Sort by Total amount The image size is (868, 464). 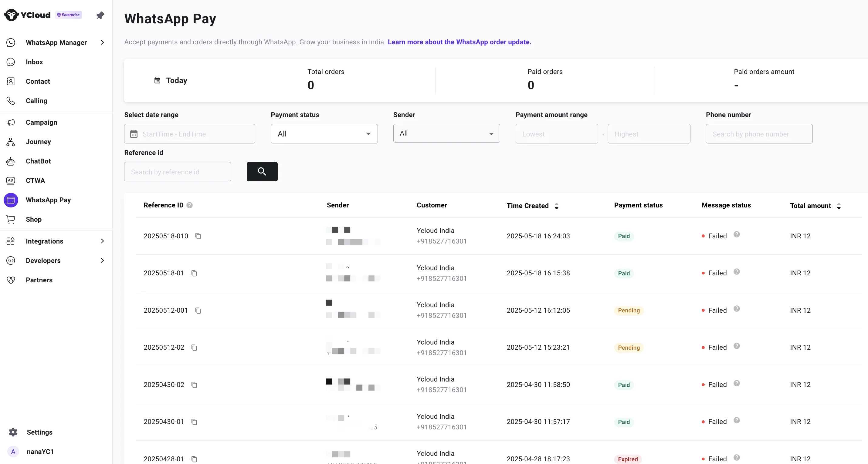click(x=839, y=206)
